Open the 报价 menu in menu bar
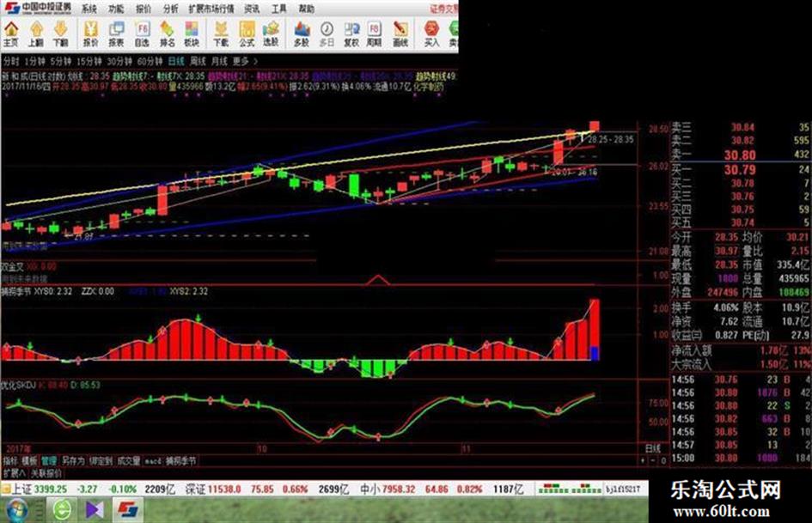 click(x=143, y=9)
